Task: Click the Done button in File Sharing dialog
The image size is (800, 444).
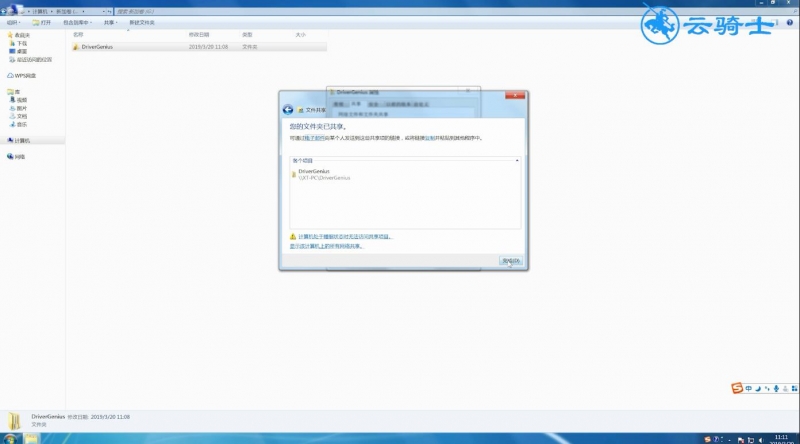Action: pos(511,261)
